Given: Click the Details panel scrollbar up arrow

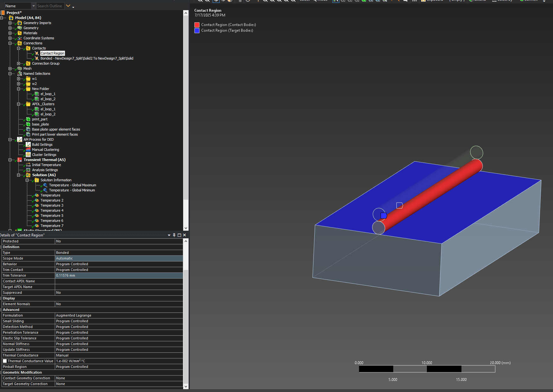Looking at the screenshot, I should pyautogui.click(x=186, y=241).
